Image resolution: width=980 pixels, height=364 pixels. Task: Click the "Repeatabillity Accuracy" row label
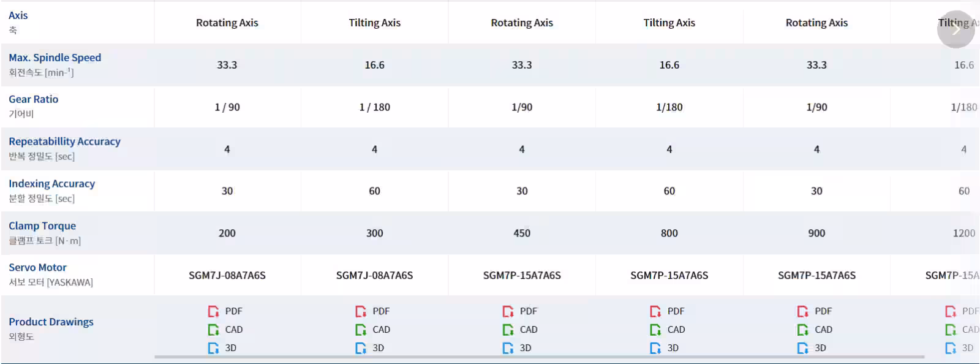tap(64, 142)
